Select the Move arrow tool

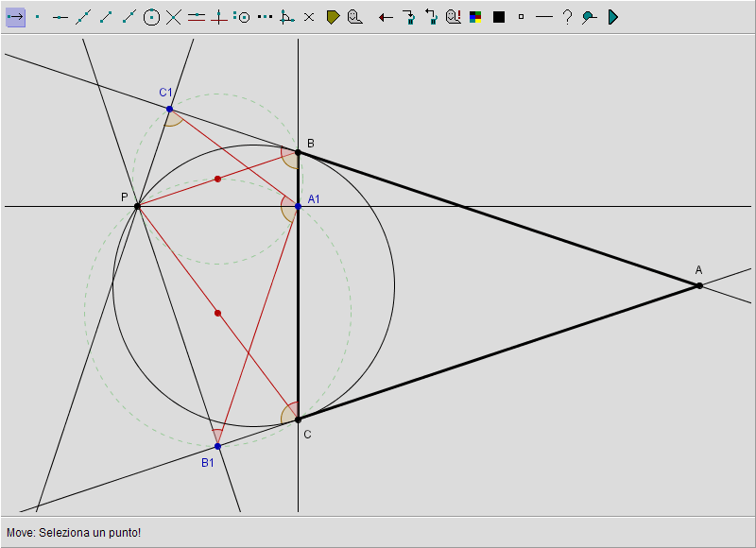coord(15,17)
